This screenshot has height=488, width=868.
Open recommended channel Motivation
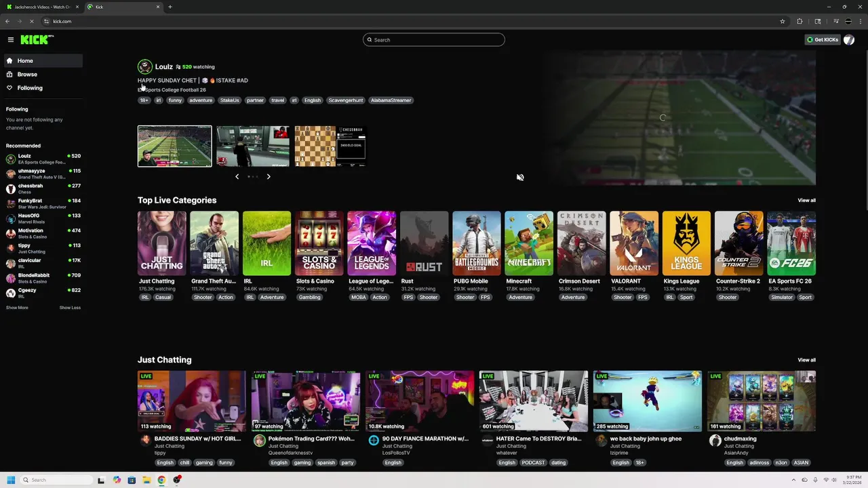click(43, 233)
